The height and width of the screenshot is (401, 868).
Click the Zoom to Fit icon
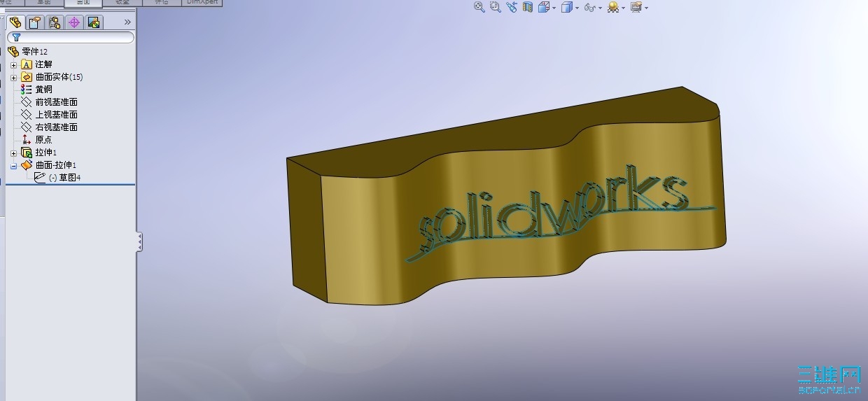point(479,7)
